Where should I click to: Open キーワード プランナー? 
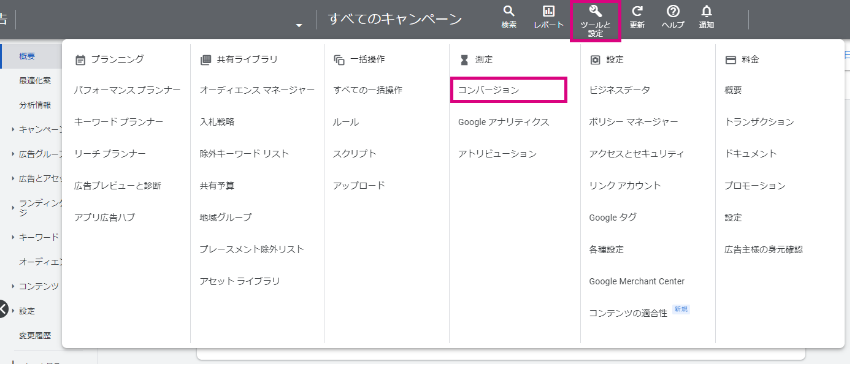[119, 122]
